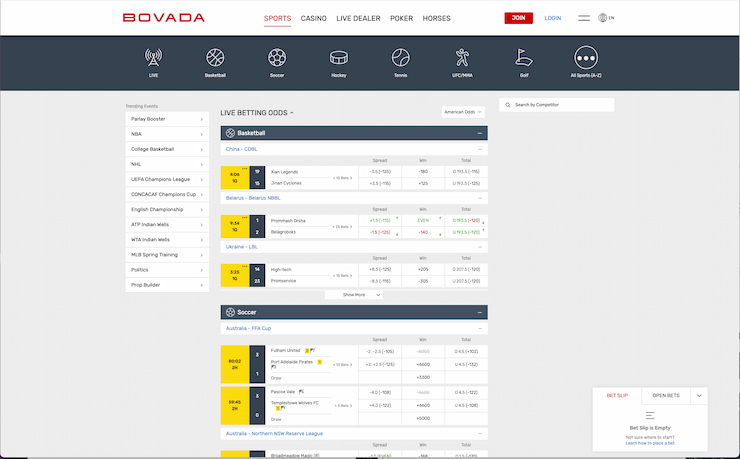Choose the Hockey puck icon

339,58
